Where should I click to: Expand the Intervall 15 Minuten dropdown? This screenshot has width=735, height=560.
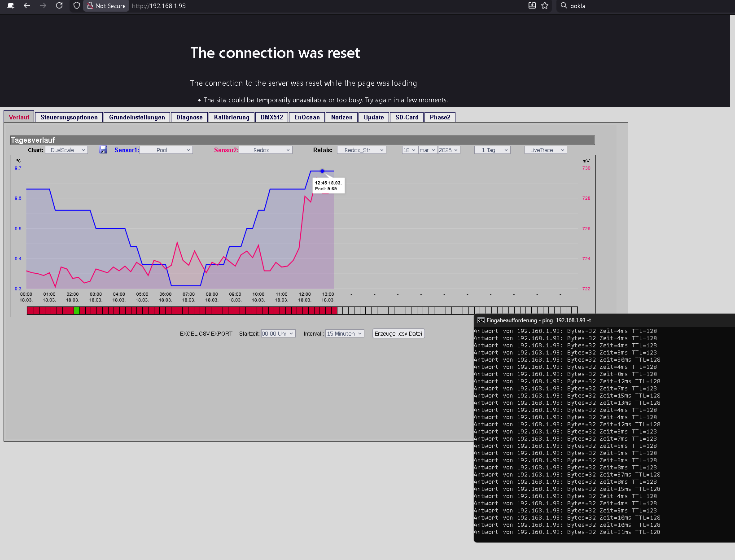(345, 333)
